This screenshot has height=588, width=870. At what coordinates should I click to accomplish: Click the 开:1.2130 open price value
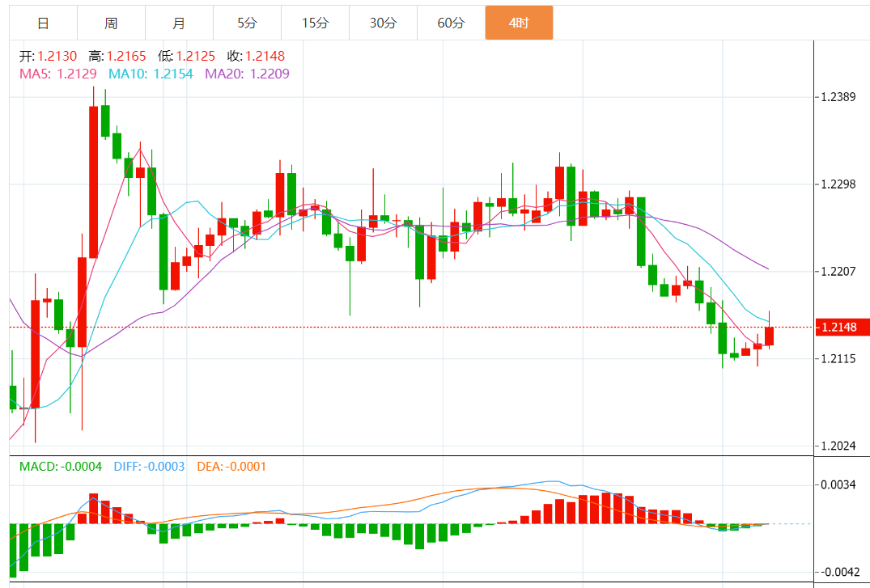tap(49, 56)
